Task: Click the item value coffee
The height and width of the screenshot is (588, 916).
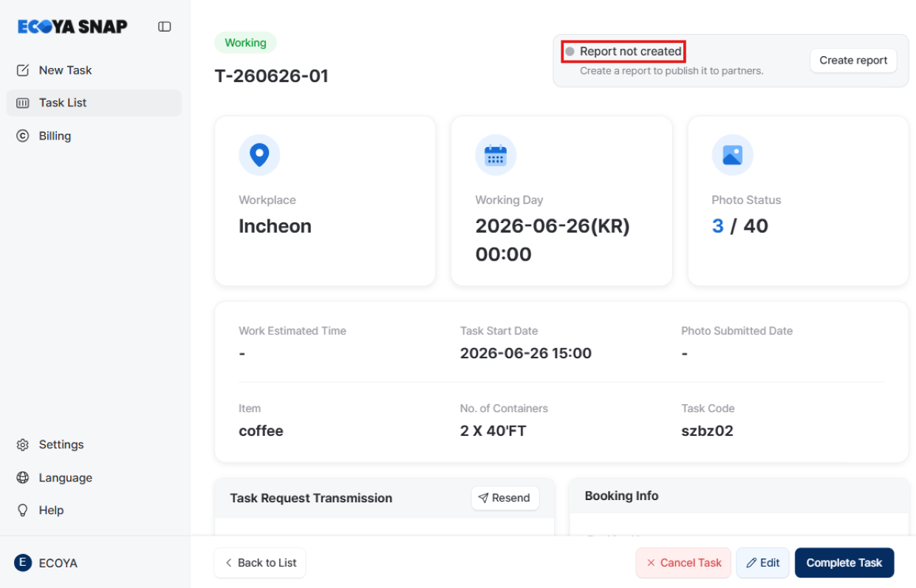Action: click(x=261, y=431)
